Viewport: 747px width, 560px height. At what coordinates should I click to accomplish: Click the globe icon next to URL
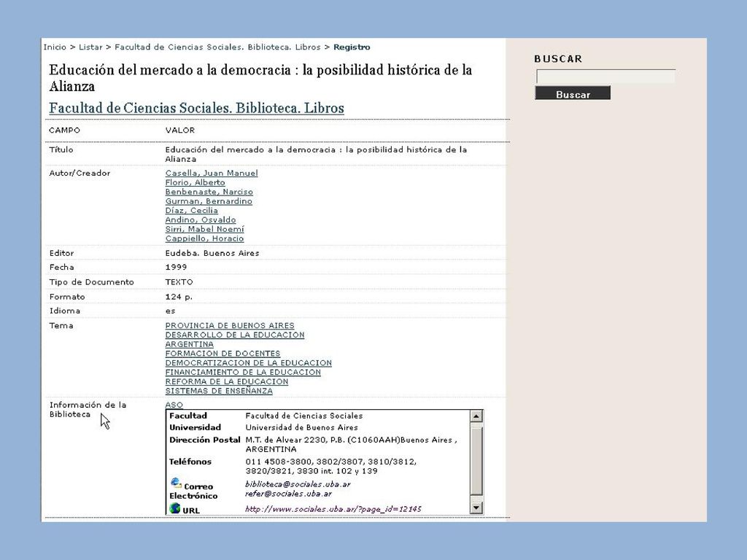pyautogui.click(x=175, y=508)
